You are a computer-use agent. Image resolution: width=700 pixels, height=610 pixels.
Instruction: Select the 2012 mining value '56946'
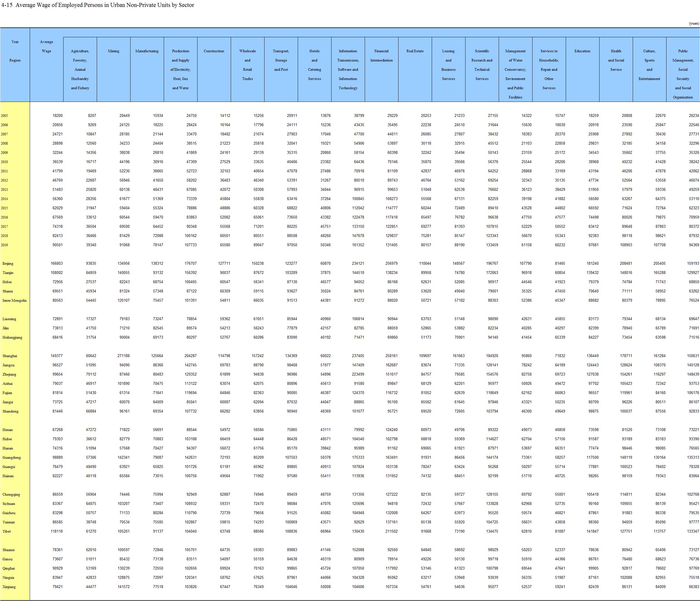tap(125, 180)
